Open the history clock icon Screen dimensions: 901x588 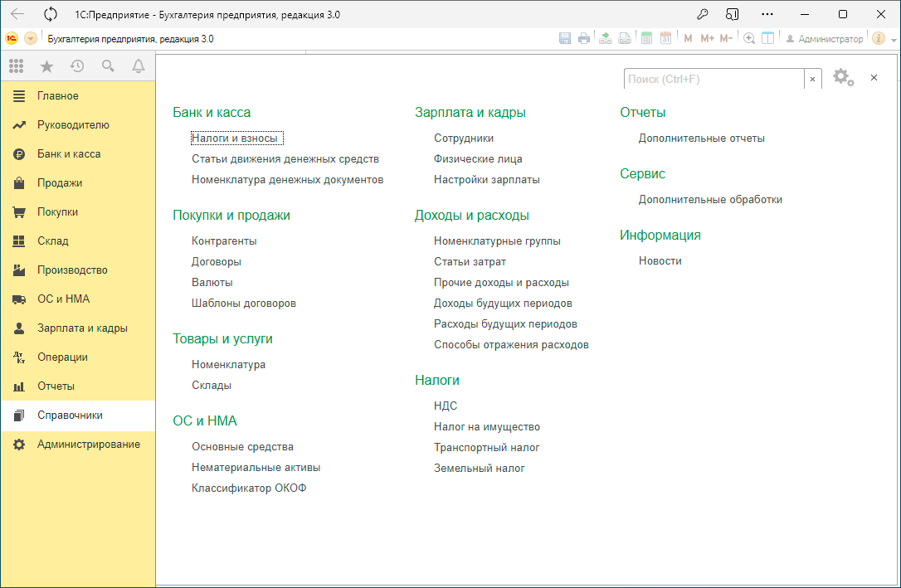77,66
